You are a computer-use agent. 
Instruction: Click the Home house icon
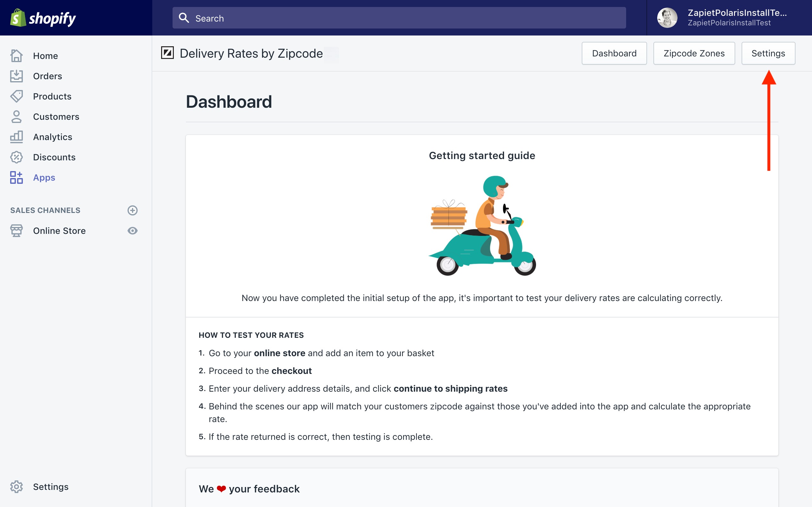(16, 56)
